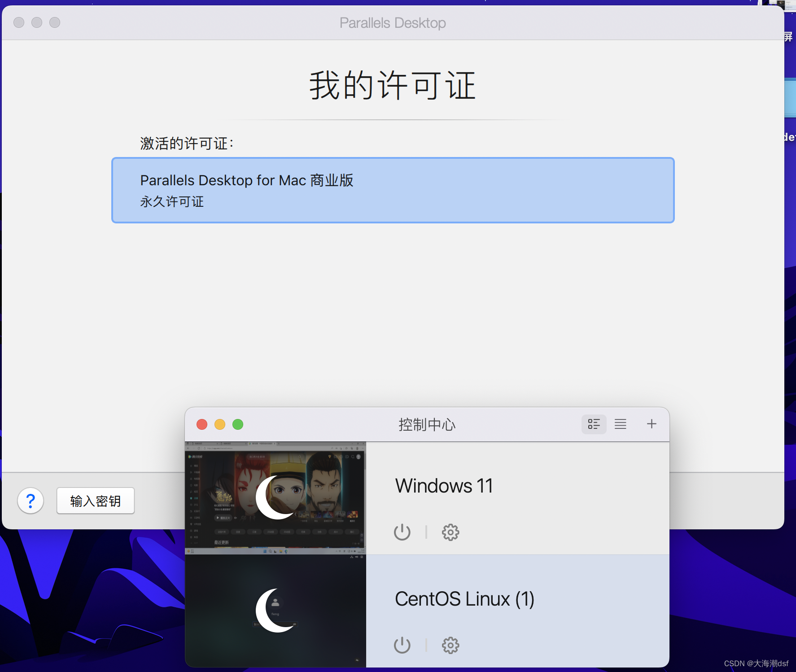Click the 永久许可证 license text
This screenshot has width=796, height=672.
[x=172, y=201]
